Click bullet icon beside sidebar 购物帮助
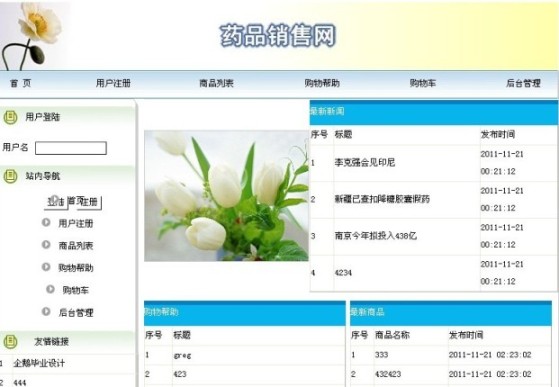 pyautogui.click(x=46, y=267)
